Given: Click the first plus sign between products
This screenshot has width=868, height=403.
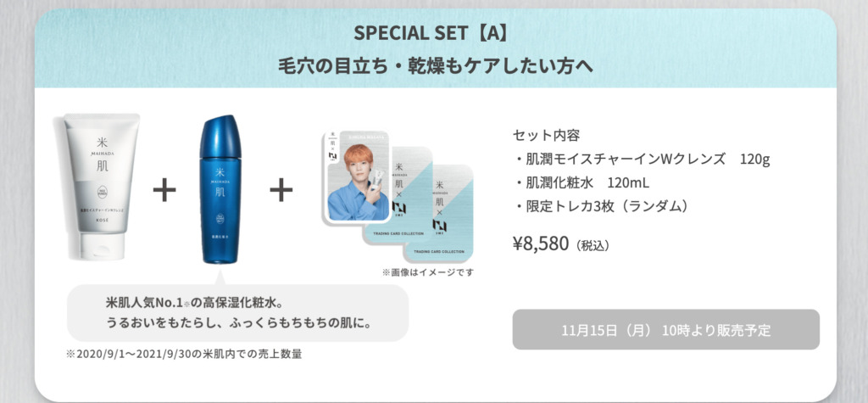Looking at the screenshot, I should 164,191.
